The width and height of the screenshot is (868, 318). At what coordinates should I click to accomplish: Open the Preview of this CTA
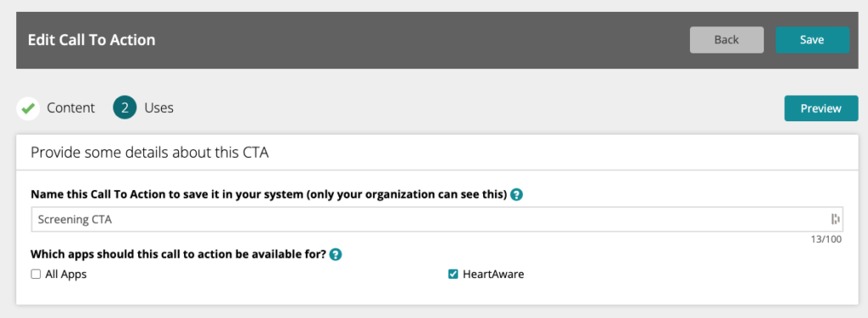point(821,109)
